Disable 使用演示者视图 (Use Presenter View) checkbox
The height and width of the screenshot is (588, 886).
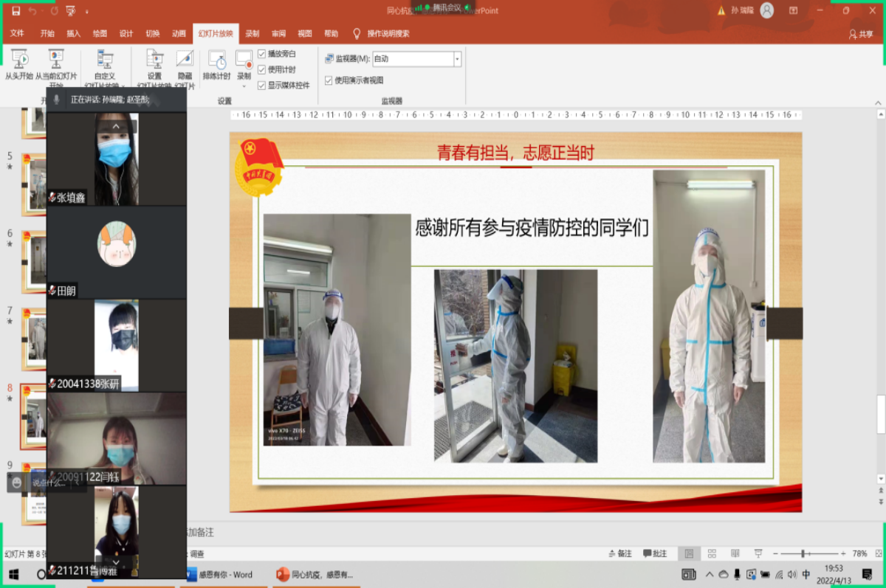(x=329, y=80)
